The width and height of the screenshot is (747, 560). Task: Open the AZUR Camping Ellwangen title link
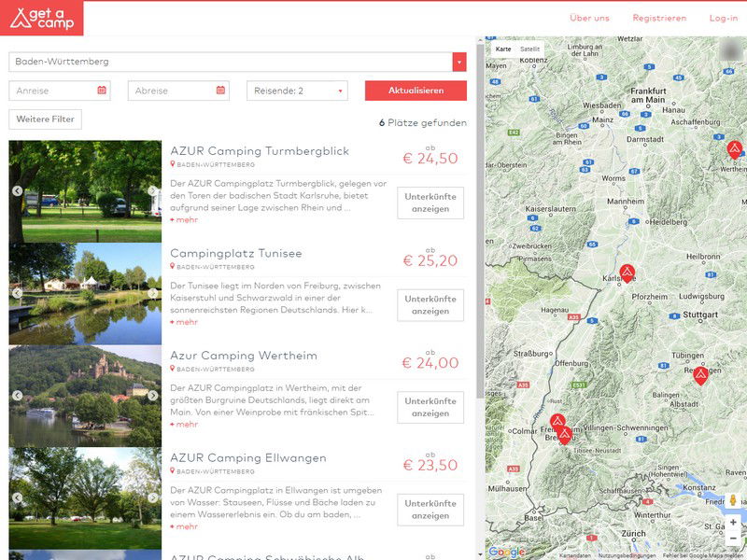(248, 458)
